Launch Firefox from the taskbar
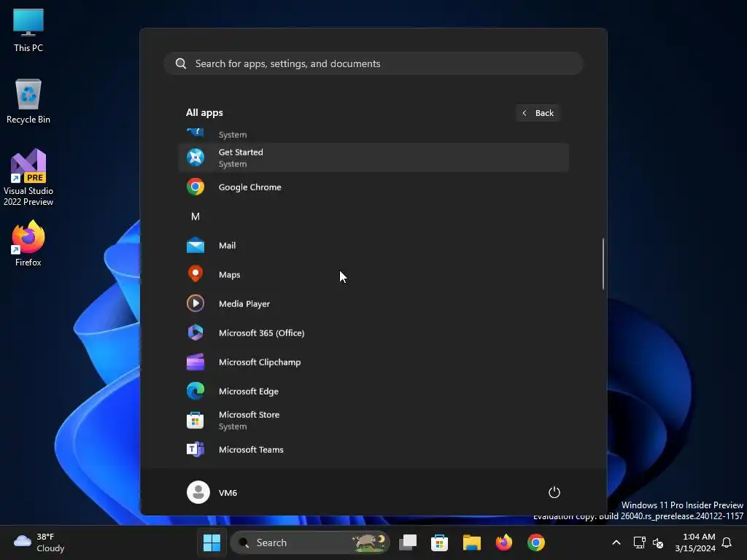 tap(503, 542)
